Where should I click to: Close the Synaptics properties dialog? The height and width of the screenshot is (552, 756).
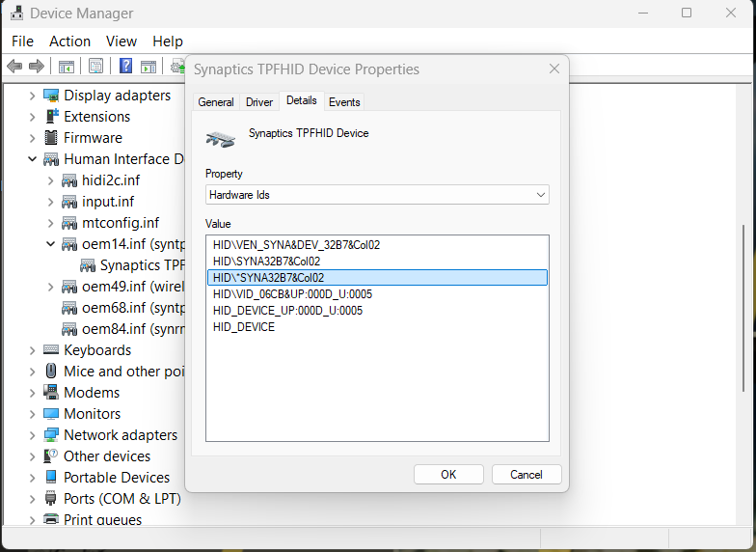coord(554,69)
